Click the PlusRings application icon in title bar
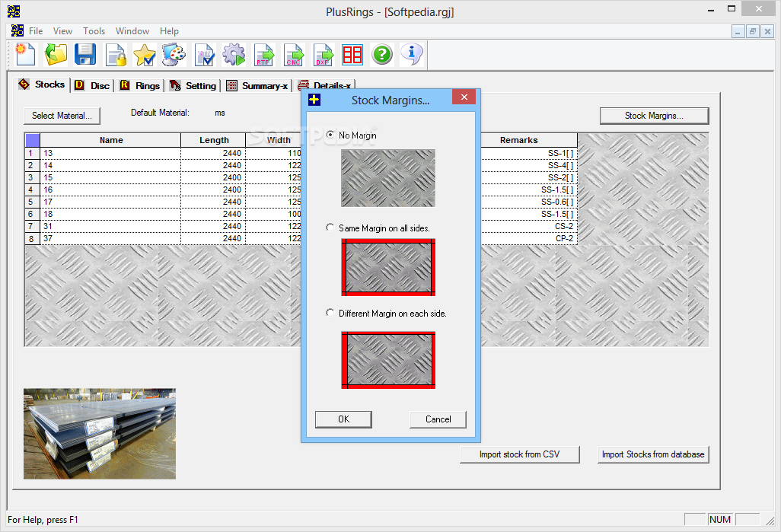Screen dimensions: 781x532 tap(14, 11)
